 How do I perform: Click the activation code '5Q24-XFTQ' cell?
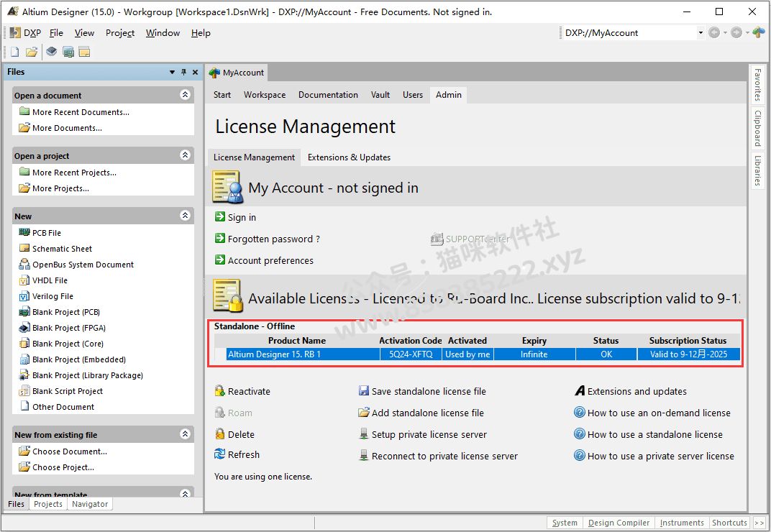[411, 354]
